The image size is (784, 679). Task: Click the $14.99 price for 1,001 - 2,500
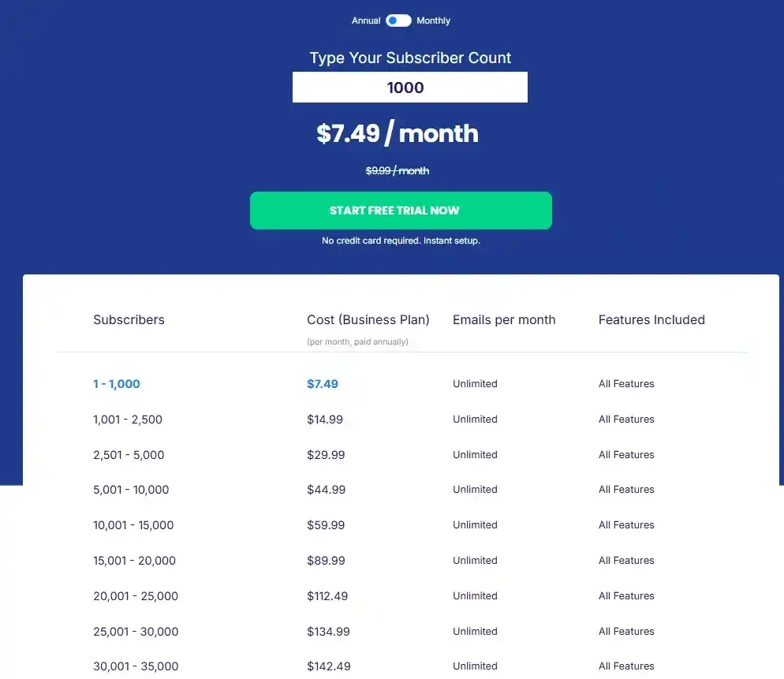[325, 419]
